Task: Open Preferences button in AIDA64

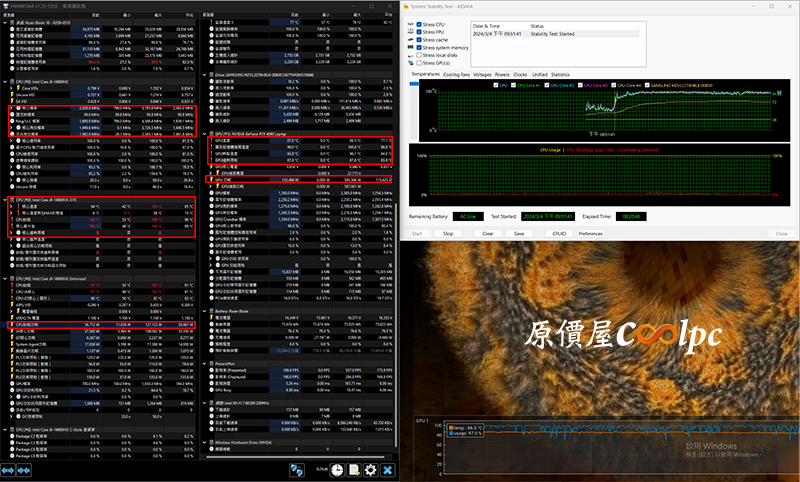Action: (590, 233)
